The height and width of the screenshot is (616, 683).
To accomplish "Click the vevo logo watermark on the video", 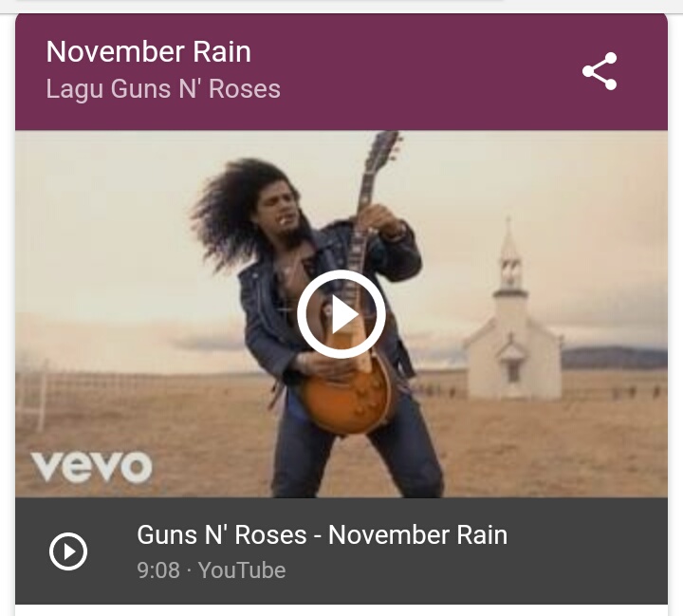I will [91, 466].
